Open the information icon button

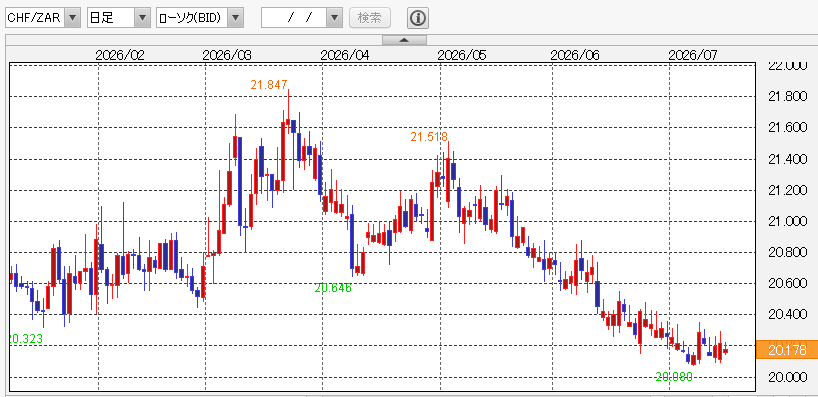[417, 18]
